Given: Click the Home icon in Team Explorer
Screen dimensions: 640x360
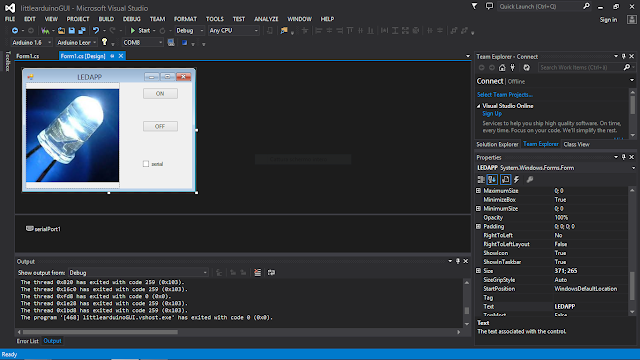Looking at the screenshot, I should (x=502, y=68).
